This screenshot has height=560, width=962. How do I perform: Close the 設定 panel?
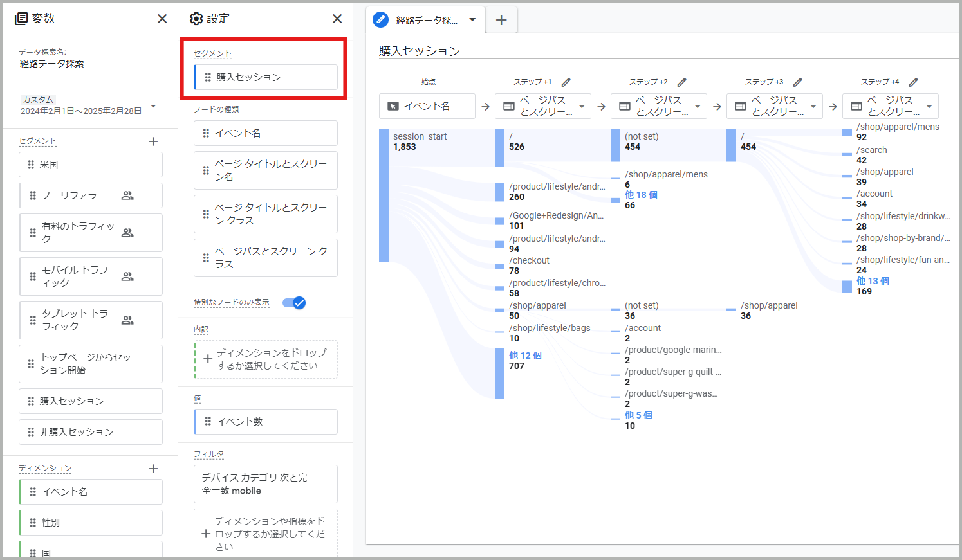click(337, 19)
